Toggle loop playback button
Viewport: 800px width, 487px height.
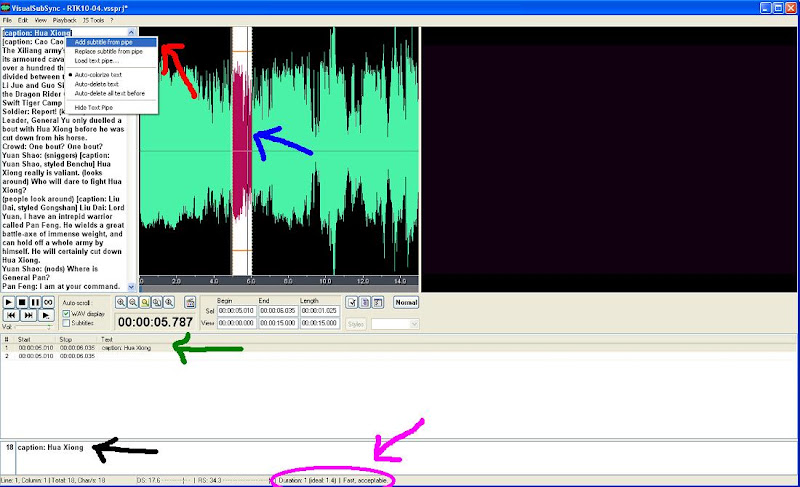coord(48,302)
